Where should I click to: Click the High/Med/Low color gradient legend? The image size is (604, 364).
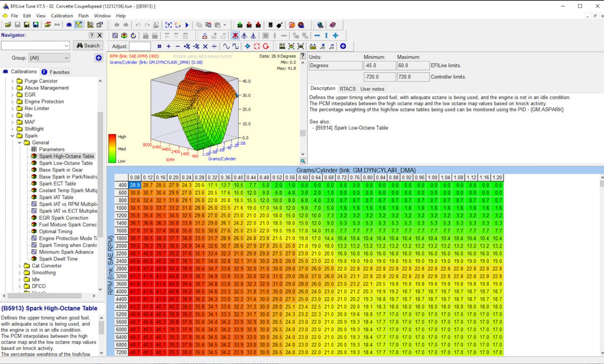(112, 148)
